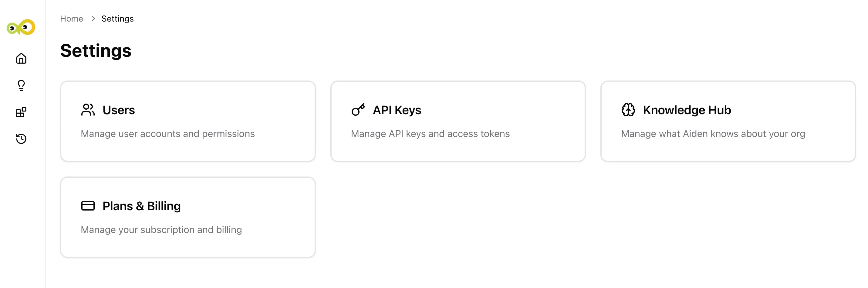
Task: Open the Home sidebar icon
Action: click(x=21, y=59)
